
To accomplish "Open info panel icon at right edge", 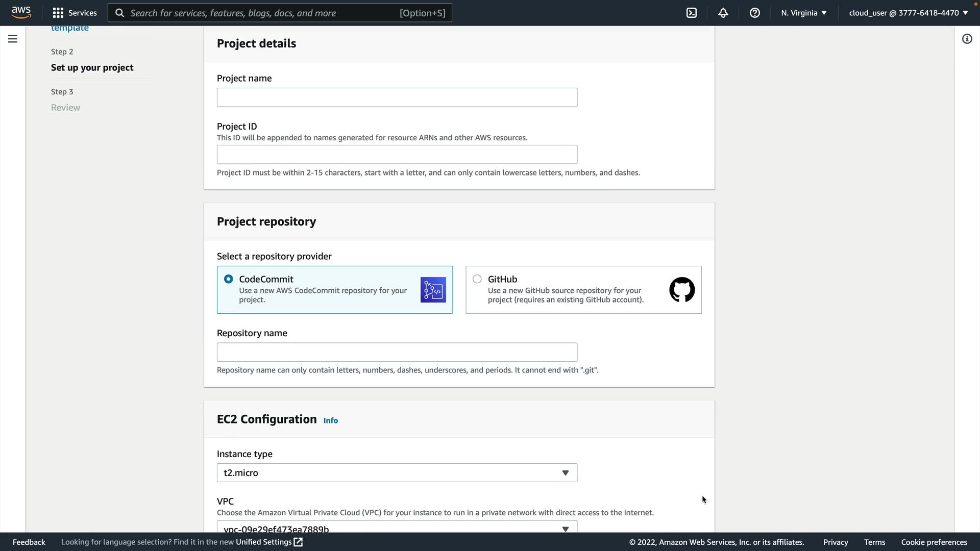I will click(x=967, y=39).
